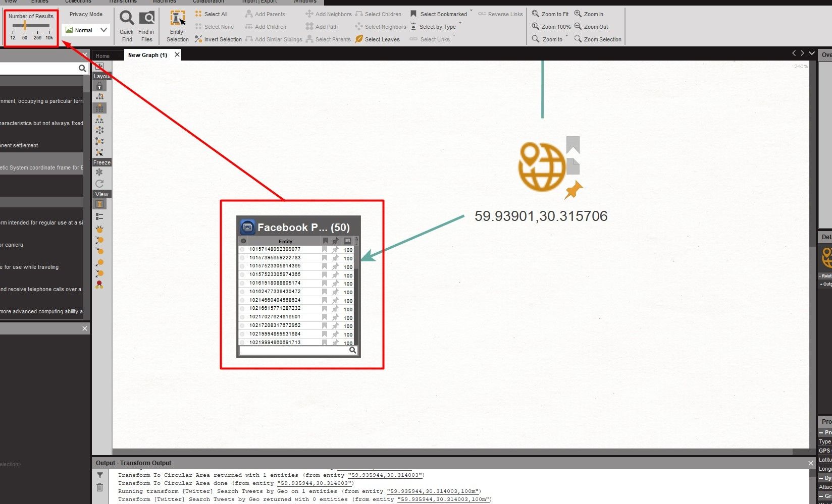Screen dimensions: 832x504
Task: Open the notes icon on the location entity
Action: 573,166
